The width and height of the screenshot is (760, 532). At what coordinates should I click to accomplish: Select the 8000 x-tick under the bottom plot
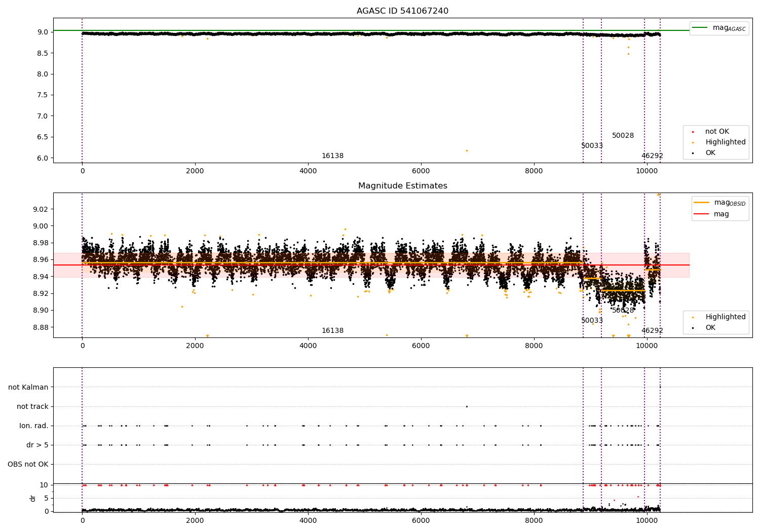coord(534,520)
